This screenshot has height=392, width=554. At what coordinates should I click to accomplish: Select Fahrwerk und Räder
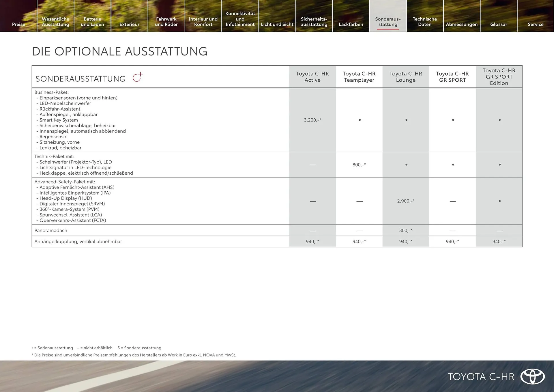pyautogui.click(x=166, y=22)
